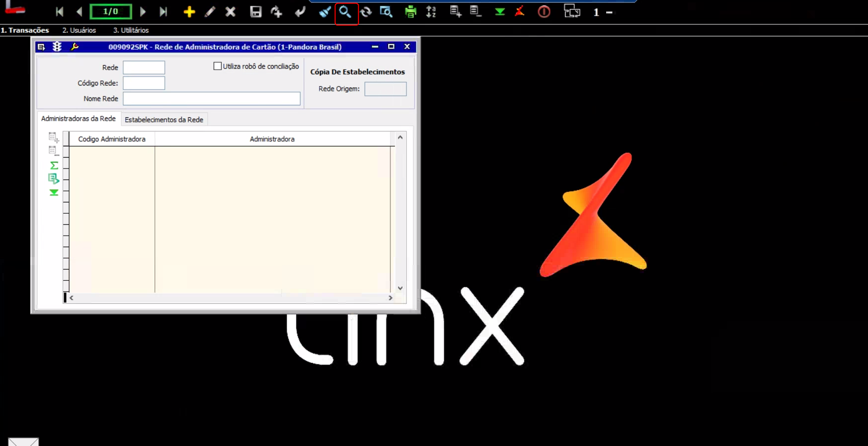
Task: Click the toolbar insert grid row icon
Action: tap(456, 11)
